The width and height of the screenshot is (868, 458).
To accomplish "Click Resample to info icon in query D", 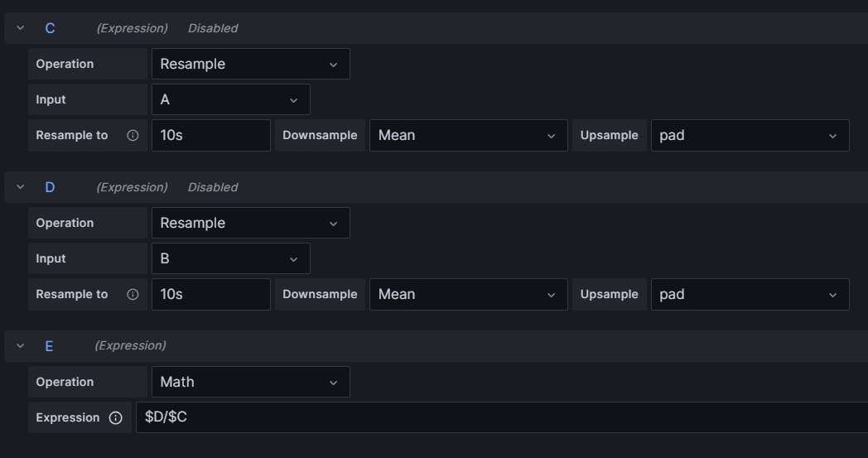I will pyautogui.click(x=133, y=294).
